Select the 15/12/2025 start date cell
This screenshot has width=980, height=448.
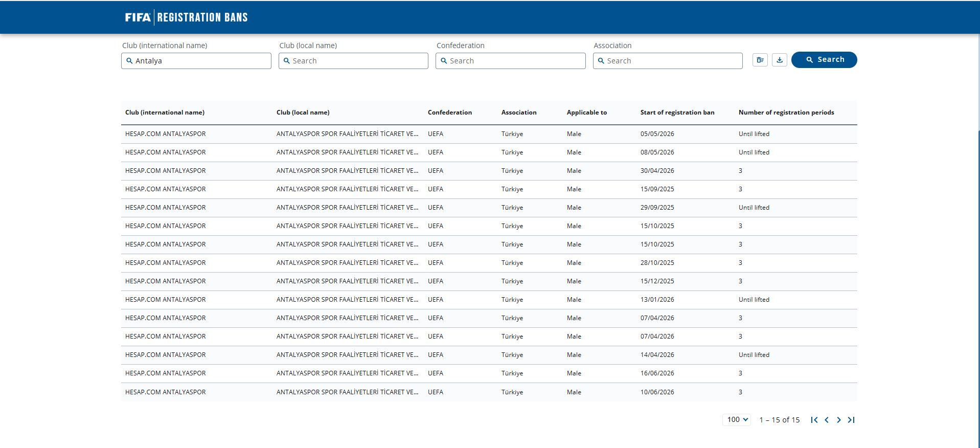click(x=657, y=281)
